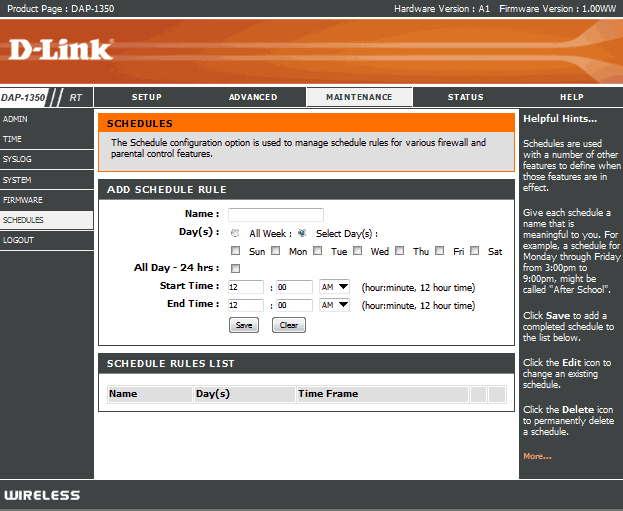
Task: Choose Logout from the sidebar
Action: coord(18,241)
